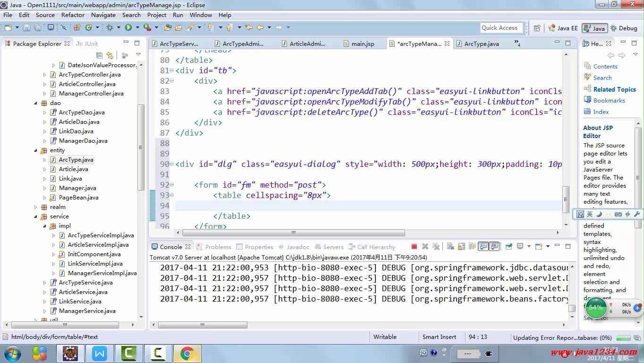The image size is (644, 363).
Task: Open the Project menu
Action: pos(157,15)
